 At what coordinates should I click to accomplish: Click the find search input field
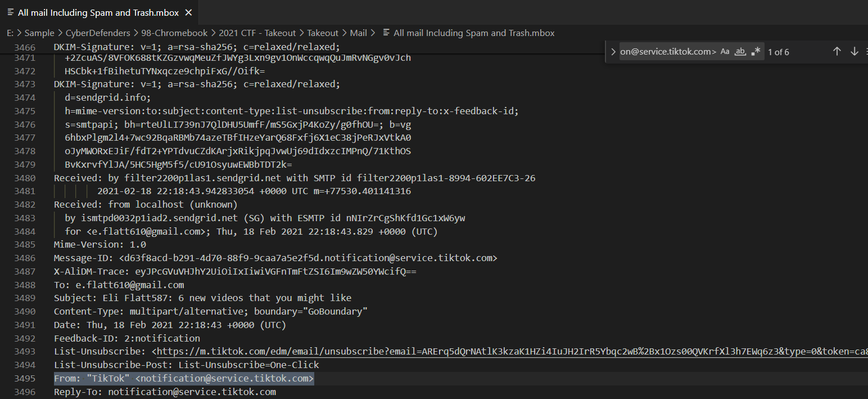[668, 52]
